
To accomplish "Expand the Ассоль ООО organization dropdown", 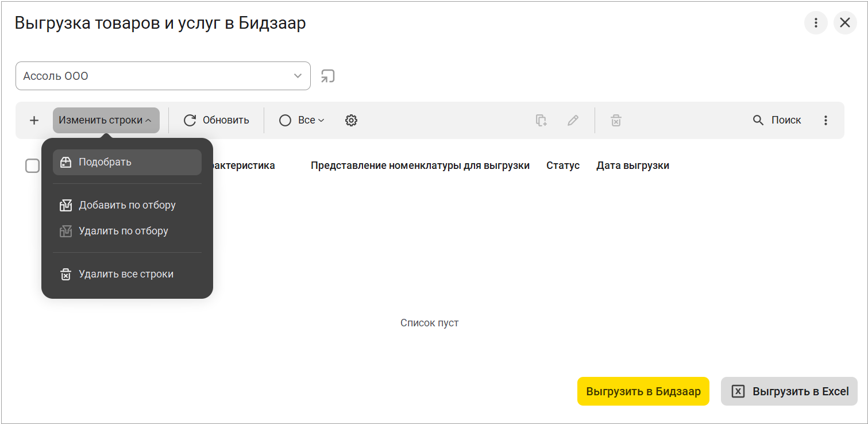I will (298, 76).
